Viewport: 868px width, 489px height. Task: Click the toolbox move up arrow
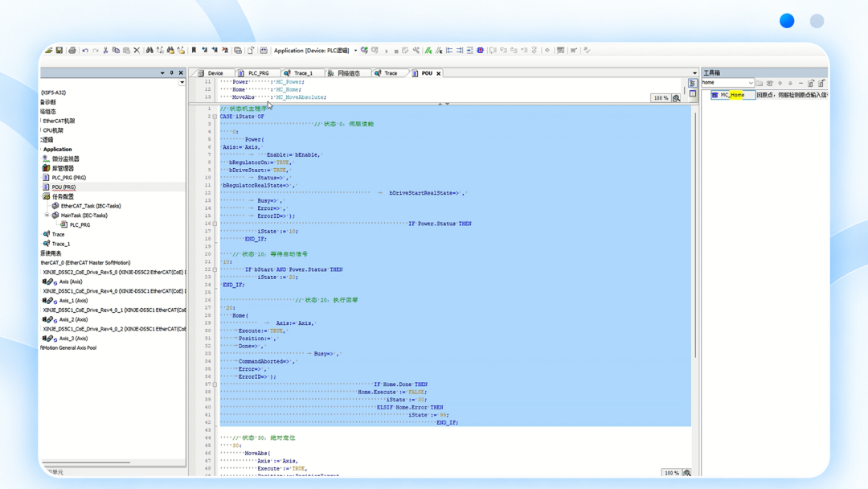tap(780, 83)
